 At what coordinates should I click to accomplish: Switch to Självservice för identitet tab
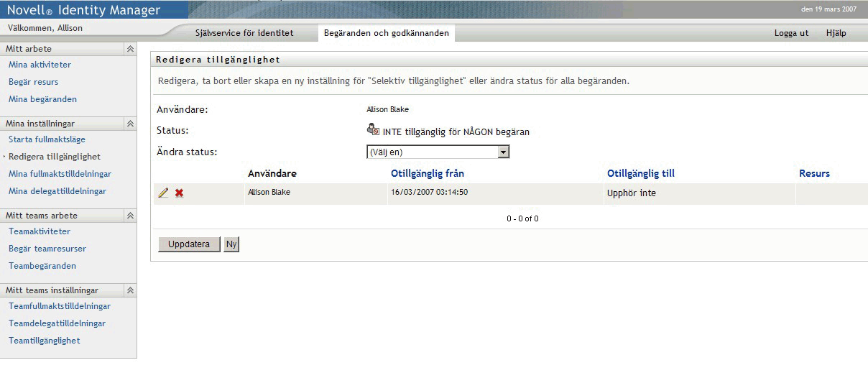pos(244,33)
